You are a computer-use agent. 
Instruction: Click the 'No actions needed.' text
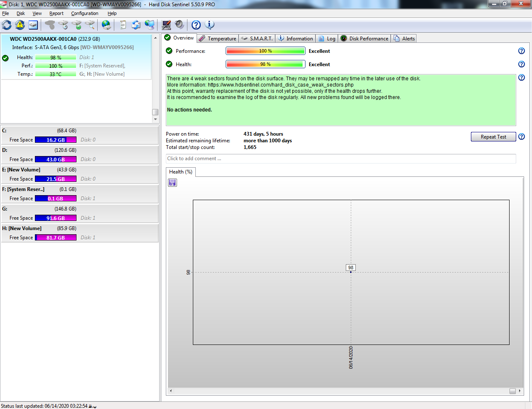[x=190, y=110]
